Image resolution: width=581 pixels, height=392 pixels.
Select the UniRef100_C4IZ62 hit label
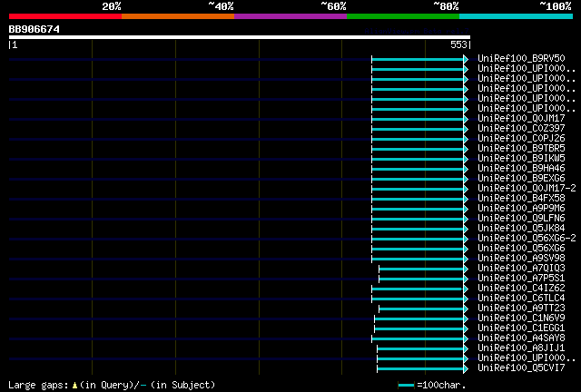tap(521, 288)
